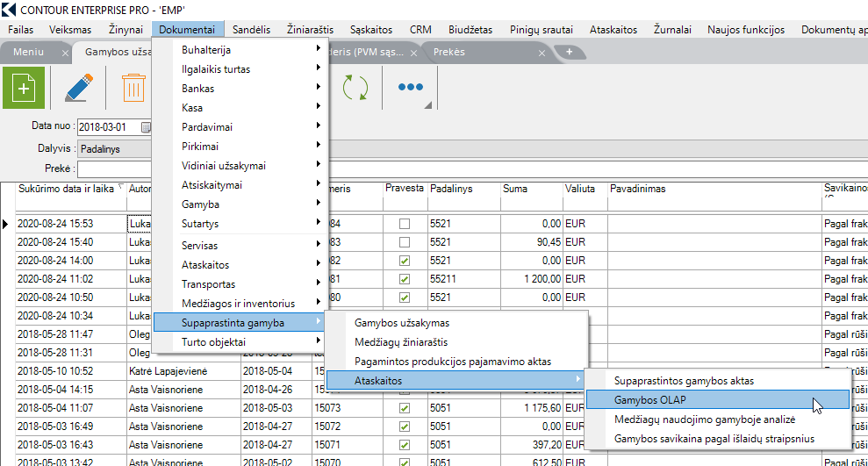
Task: Close the Meniu tab with its X
Action: 66,53
